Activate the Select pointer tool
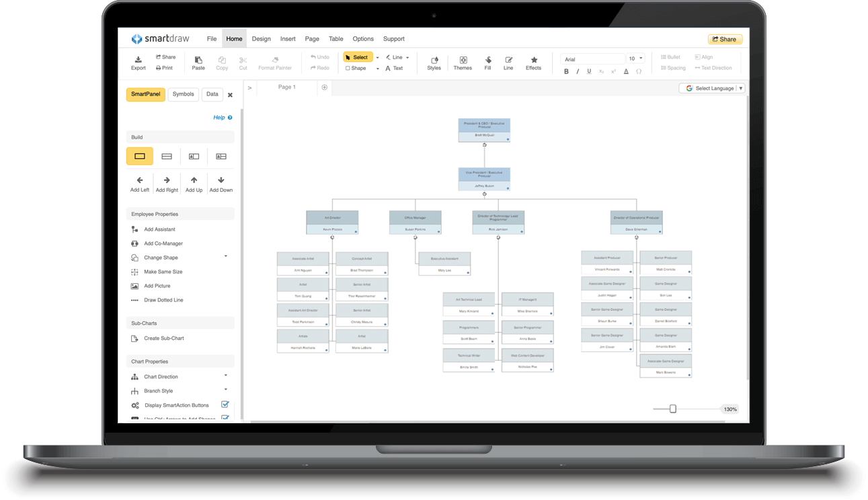Viewport: 868px width, 500px height. click(x=358, y=57)
